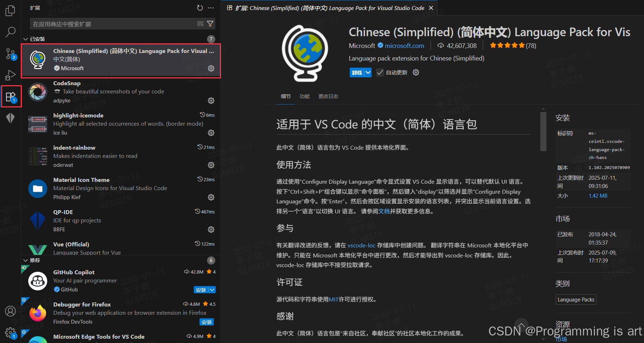Click the details page vertical scrollbar
Screen dimensions: 644x343
click(544, 131)
